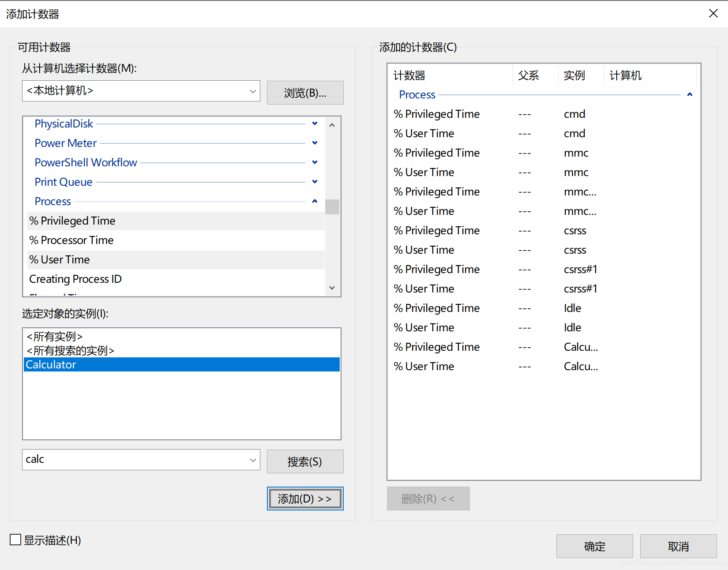Open the computer selection dropdown
The image size is (728, 570).
pos(253,91)
